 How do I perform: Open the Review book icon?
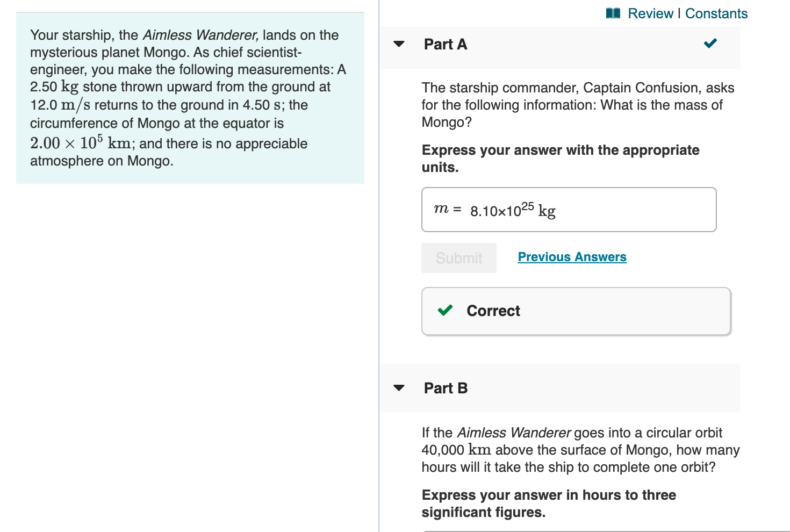click(613, 13)
